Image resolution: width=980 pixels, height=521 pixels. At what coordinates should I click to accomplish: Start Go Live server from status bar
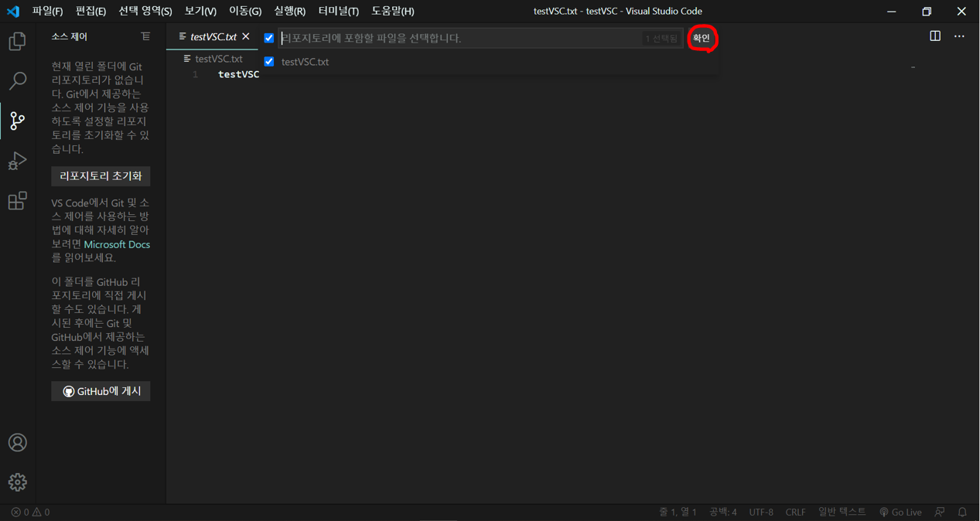(900, 512)
